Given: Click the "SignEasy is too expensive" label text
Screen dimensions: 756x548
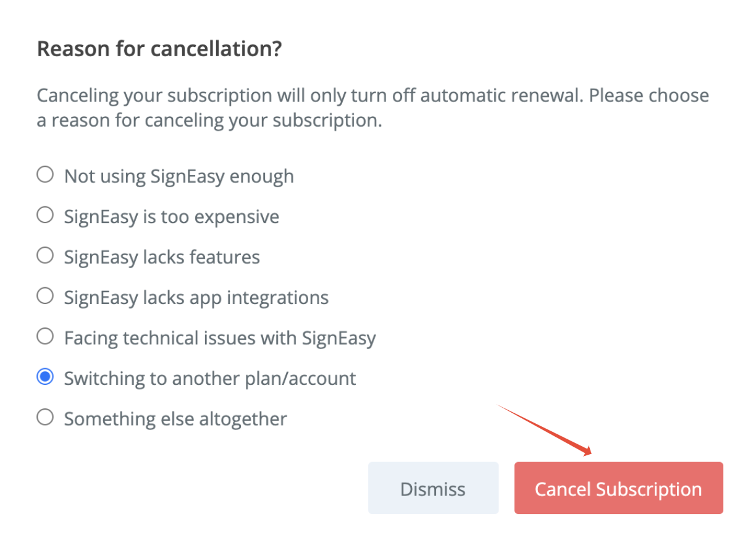Looking at the screenshot, I should [172, 217].
